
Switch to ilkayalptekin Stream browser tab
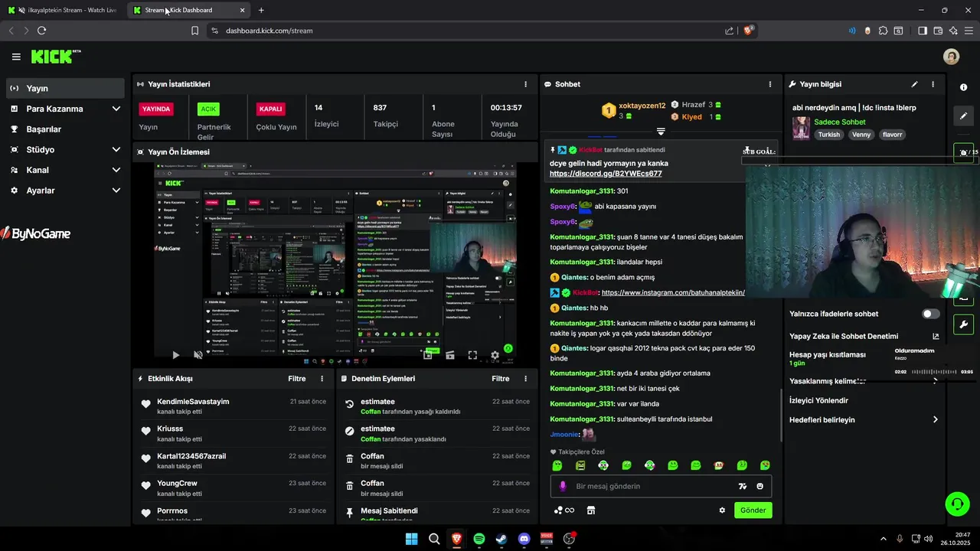[64, 10]
